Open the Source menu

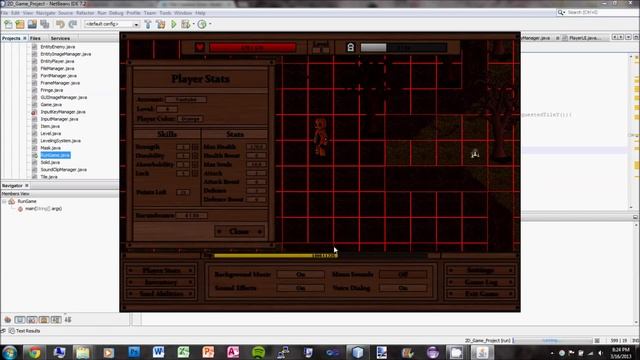[x=65, y=13]
